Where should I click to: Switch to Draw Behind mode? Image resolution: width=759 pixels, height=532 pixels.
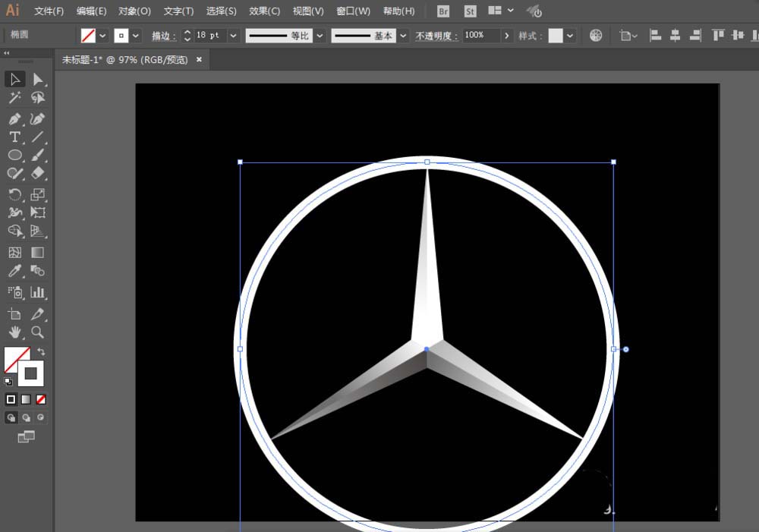pyautogui.click(x=26, y=417)
